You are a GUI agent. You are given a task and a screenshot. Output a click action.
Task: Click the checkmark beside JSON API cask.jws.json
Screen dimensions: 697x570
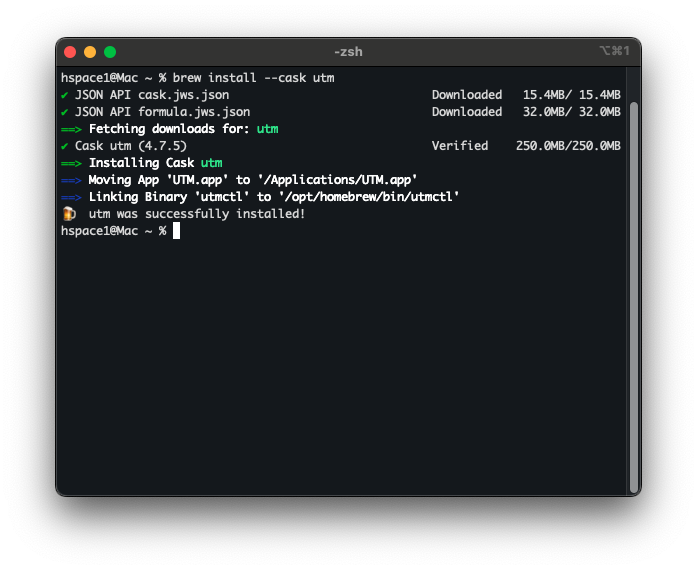pyautogui.click(x=65, y=95)
